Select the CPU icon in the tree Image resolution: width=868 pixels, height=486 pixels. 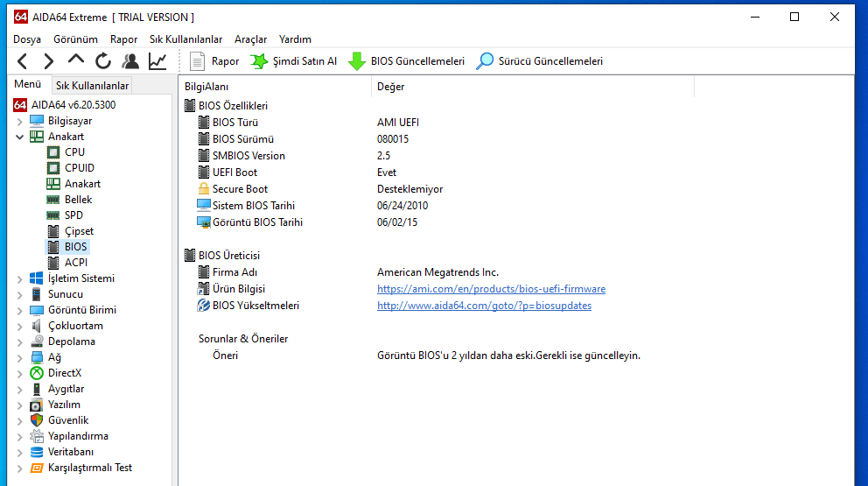point(53,151)
